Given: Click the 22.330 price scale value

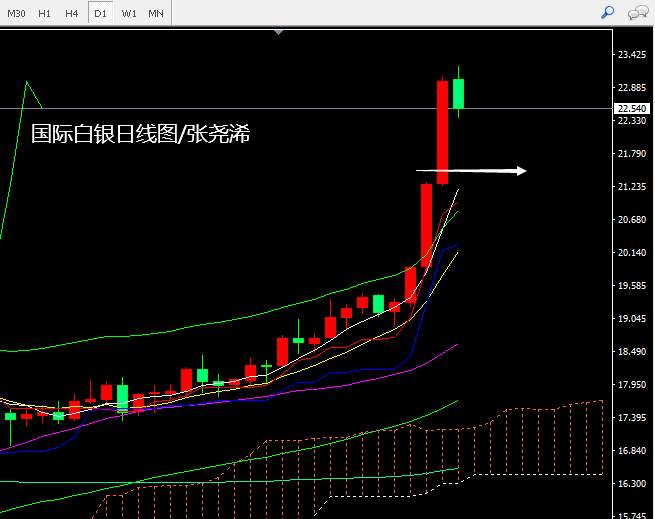Looking at the screenshot, I should 632,121.
